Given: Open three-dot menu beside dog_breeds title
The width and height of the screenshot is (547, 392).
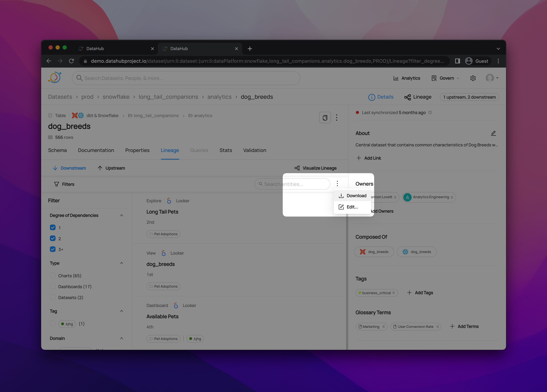Looking at the screenshot, I should pos(337,118).
